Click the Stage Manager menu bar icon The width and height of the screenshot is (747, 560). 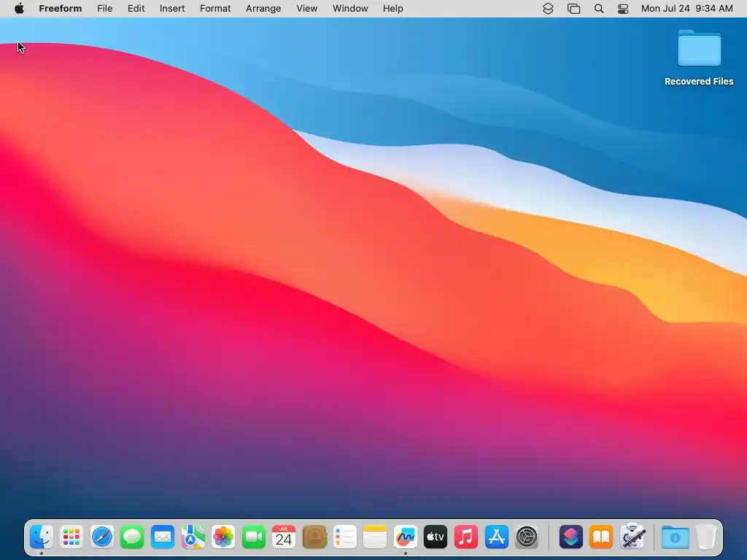573,9
